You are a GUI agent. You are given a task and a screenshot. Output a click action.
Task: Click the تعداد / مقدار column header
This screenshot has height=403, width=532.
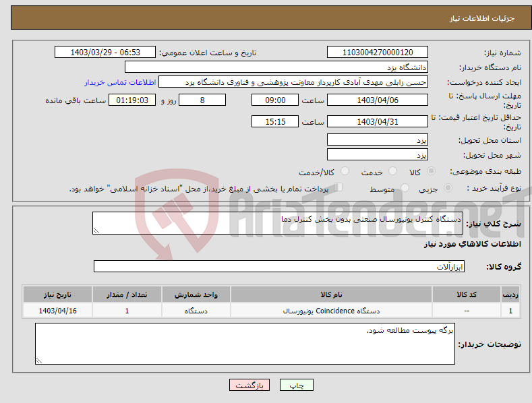pyautogui.click(x=127, y=294)
